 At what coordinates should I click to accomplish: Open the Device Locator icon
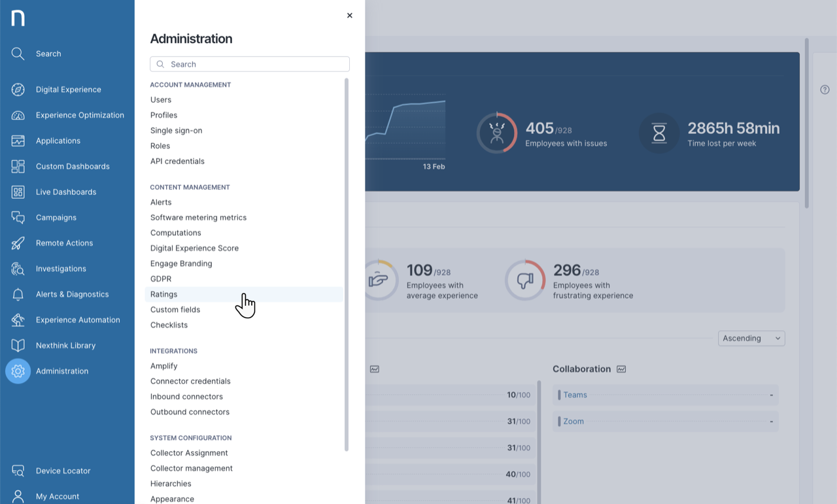[x=18, y=471]
